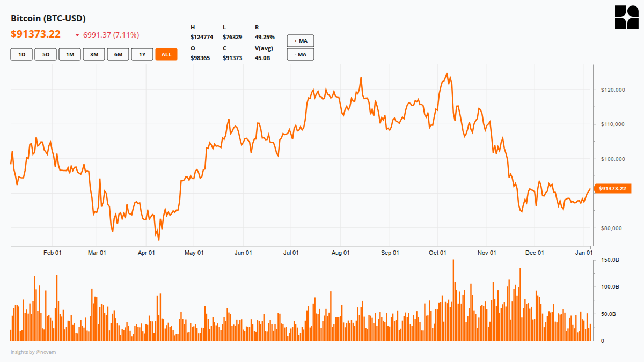The image size is (644, 362).
Task: Select the 1Y time range
Action: pyautogui.click(x=142, y=54)
